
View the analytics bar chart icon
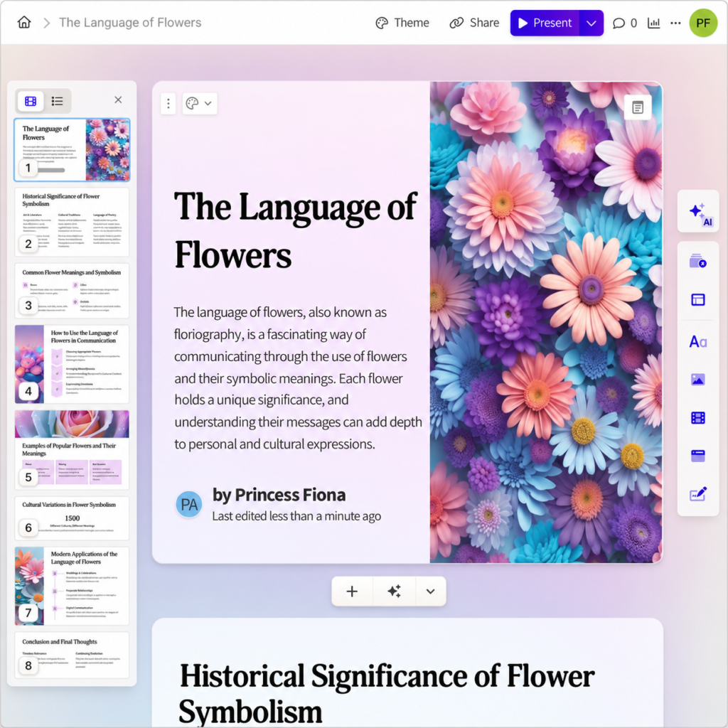point(654,23)
